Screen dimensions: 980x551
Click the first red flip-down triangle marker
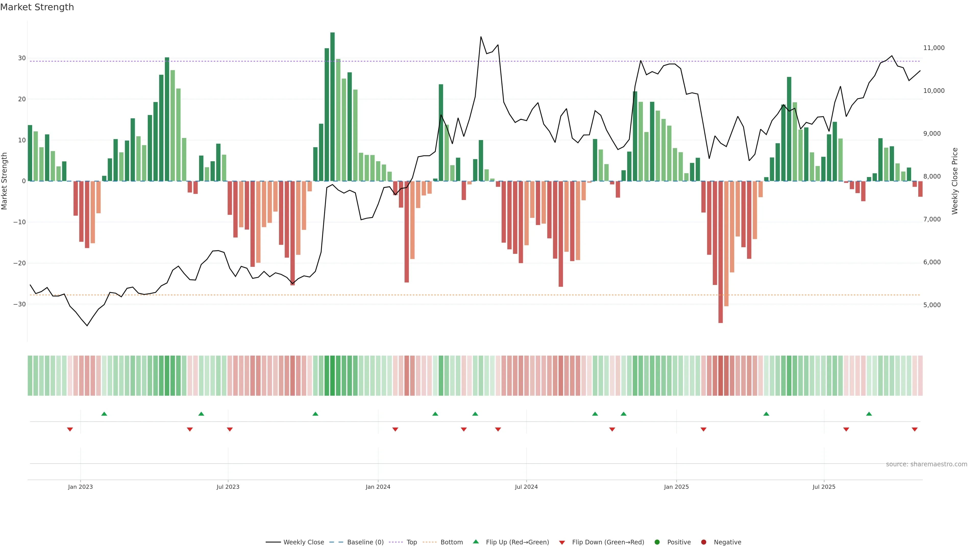(70, 429)
